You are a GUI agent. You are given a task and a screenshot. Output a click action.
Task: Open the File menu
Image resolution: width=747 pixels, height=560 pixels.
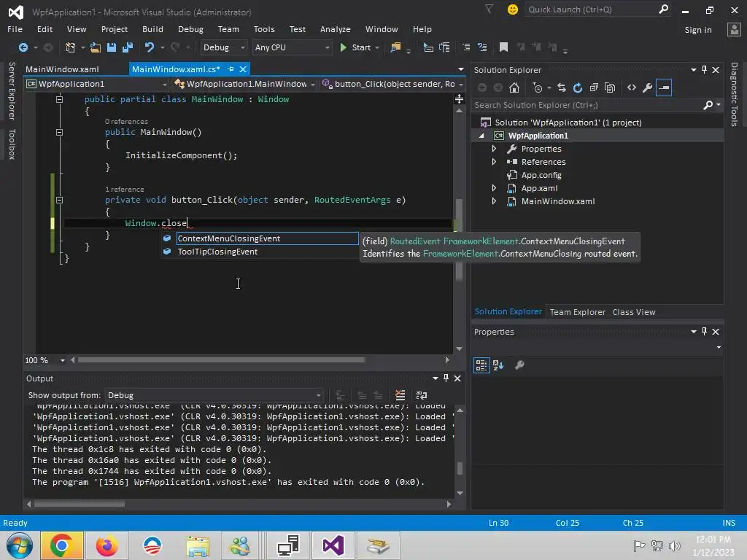(x=15, y=29)
